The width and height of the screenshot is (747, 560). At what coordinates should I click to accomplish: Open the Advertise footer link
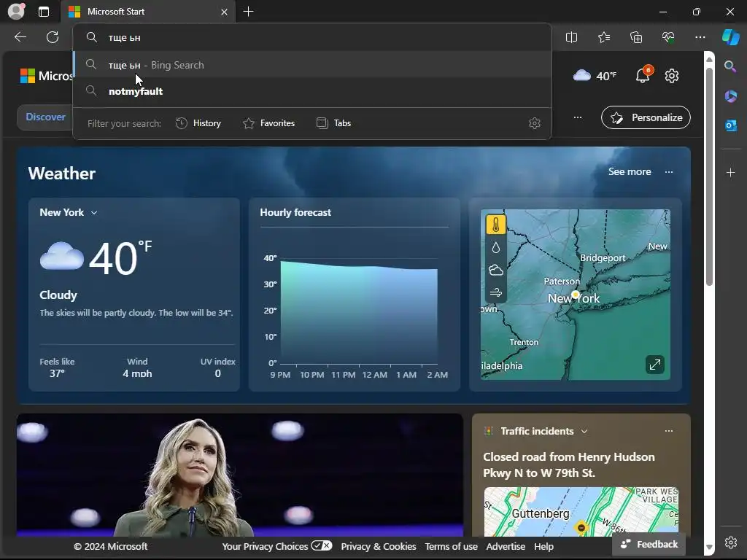pyautogui.click(x=506, y=547)
